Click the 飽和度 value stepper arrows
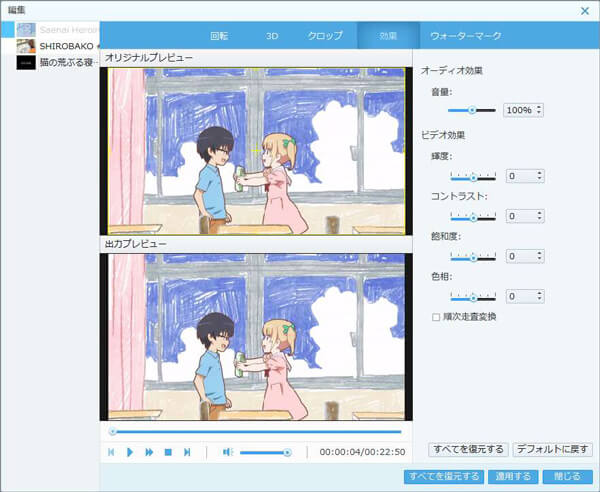Viewport: 600px width, 492px height. click(540, 256)
